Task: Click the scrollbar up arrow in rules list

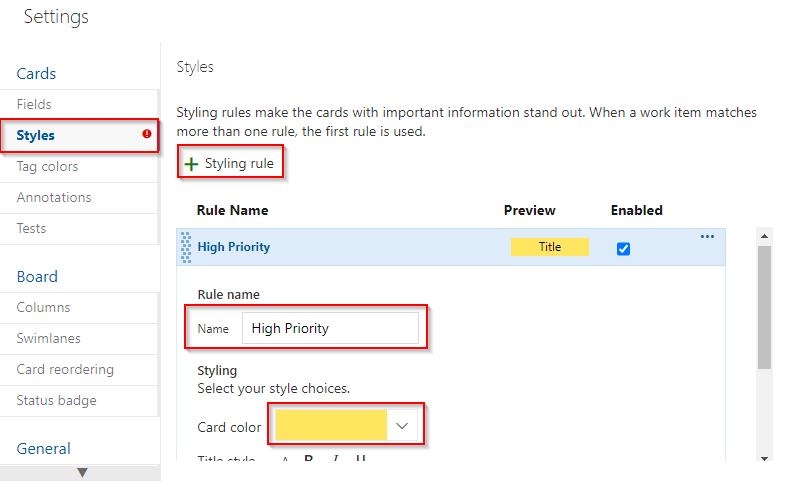Action: coord(764,235)
